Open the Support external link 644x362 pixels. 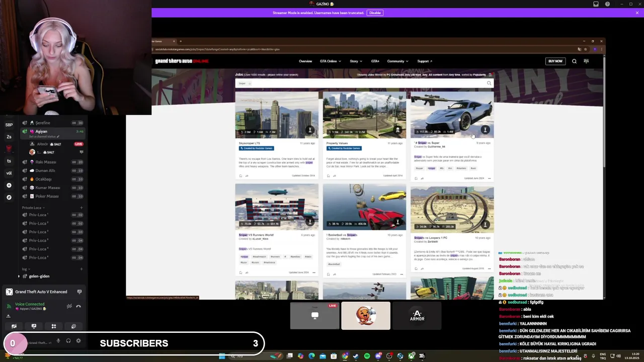click(425, 61)
